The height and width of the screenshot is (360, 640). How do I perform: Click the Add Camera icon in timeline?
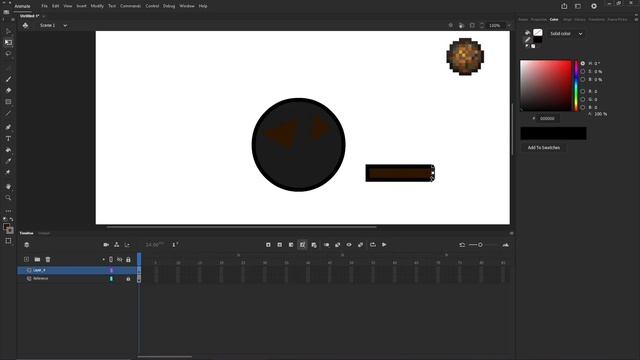[106, 244]
